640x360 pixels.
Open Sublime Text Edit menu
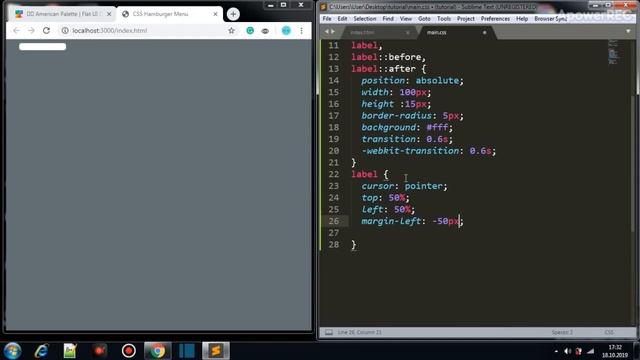pos(342,19)
